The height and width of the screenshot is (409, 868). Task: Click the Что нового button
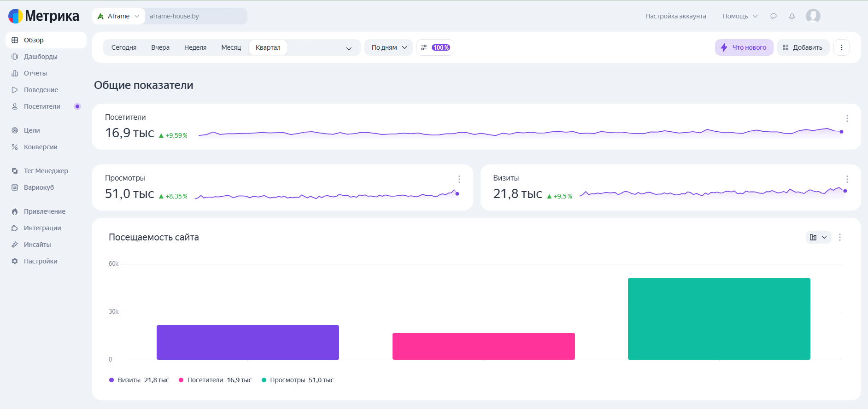click(x=744, y=47)
